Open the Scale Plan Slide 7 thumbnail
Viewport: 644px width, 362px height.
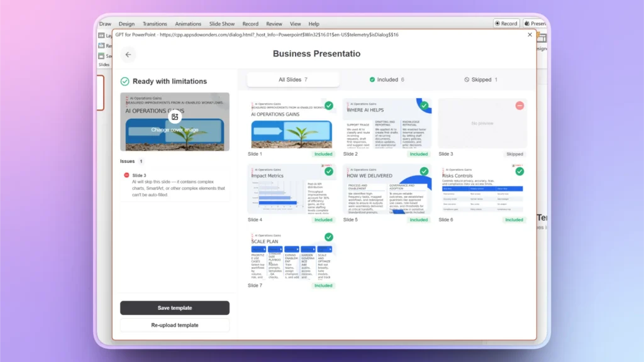[292, 255]
